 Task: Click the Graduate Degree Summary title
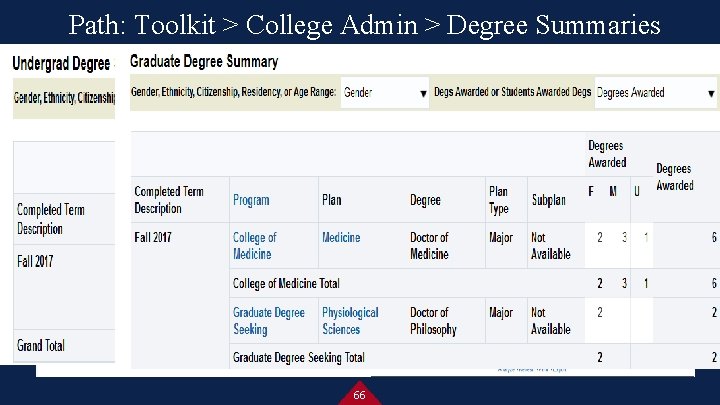(x=204, y=62)
